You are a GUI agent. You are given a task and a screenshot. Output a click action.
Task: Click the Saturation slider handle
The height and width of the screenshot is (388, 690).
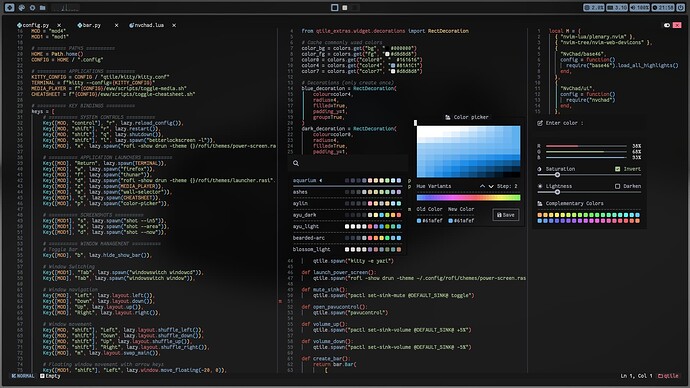[x=557, y=175]
